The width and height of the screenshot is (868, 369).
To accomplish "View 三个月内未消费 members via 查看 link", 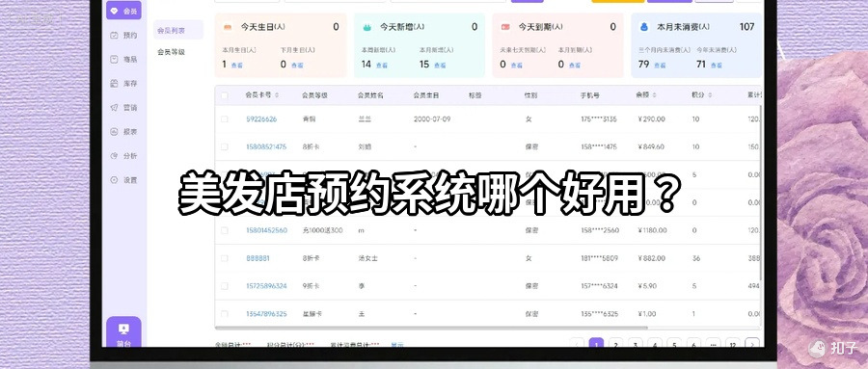I will coord(660,65).
